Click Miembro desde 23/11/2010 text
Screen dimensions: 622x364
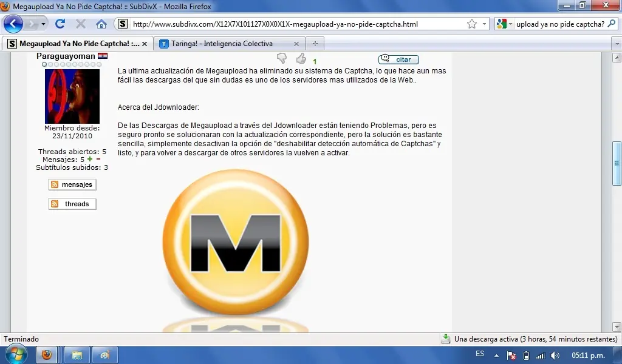(x=72, y=132)
